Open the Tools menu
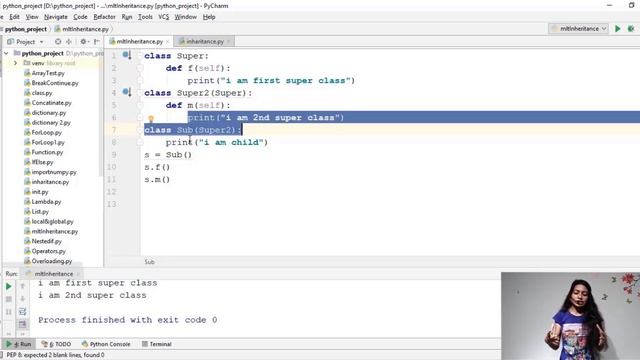 pos(145,17)
